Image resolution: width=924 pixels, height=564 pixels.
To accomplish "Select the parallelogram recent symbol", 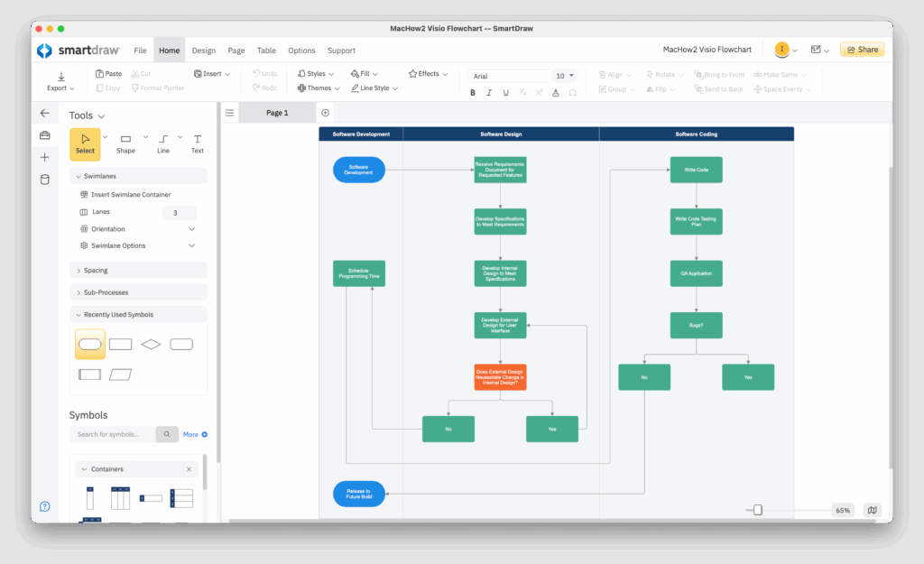I will pos(120,374).
